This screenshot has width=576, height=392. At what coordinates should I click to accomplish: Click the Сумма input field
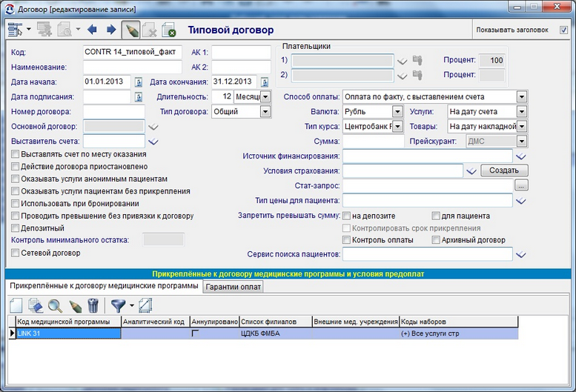(373, 142)
